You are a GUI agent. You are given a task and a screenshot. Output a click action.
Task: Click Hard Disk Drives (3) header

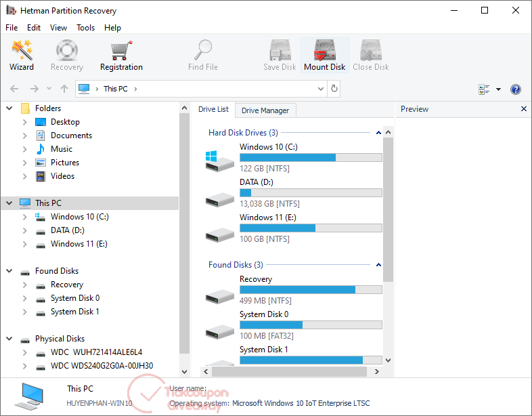[x=243, y=132]
